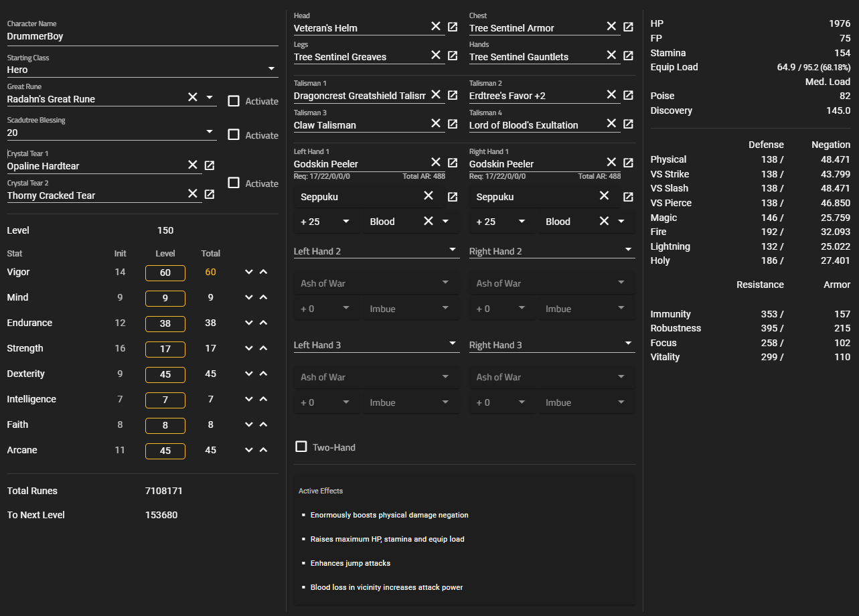Check the Scadutree Blessing Activate box
859x616 pixels.
[x=234, y=135]
